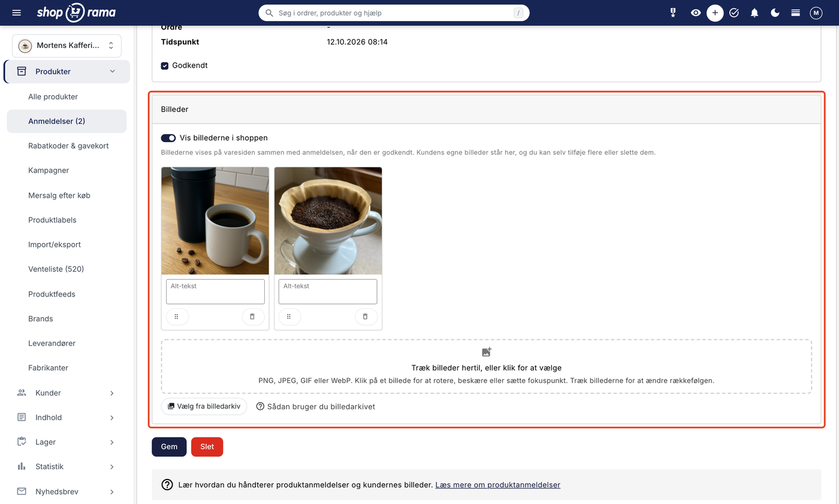Click the red Slet button
Image resolution: width=839 pixels, height=504 pixels.
pos(207,446)
